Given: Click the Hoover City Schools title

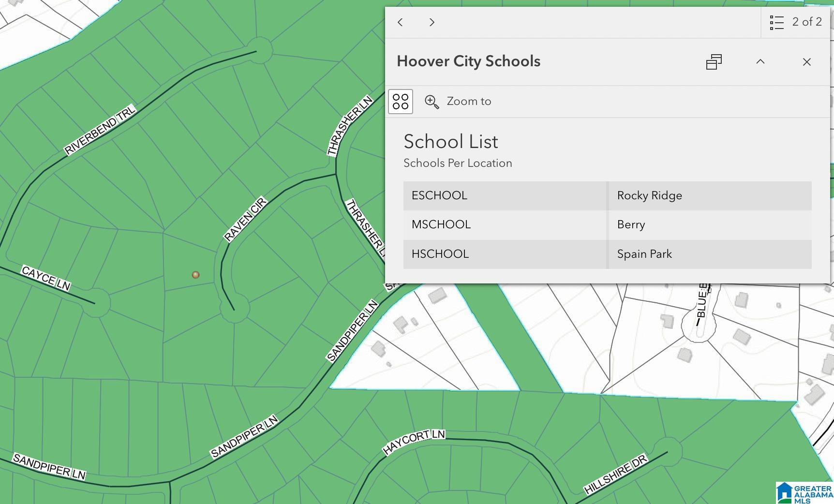Looking at the screenshot, I should coord(468,61).
